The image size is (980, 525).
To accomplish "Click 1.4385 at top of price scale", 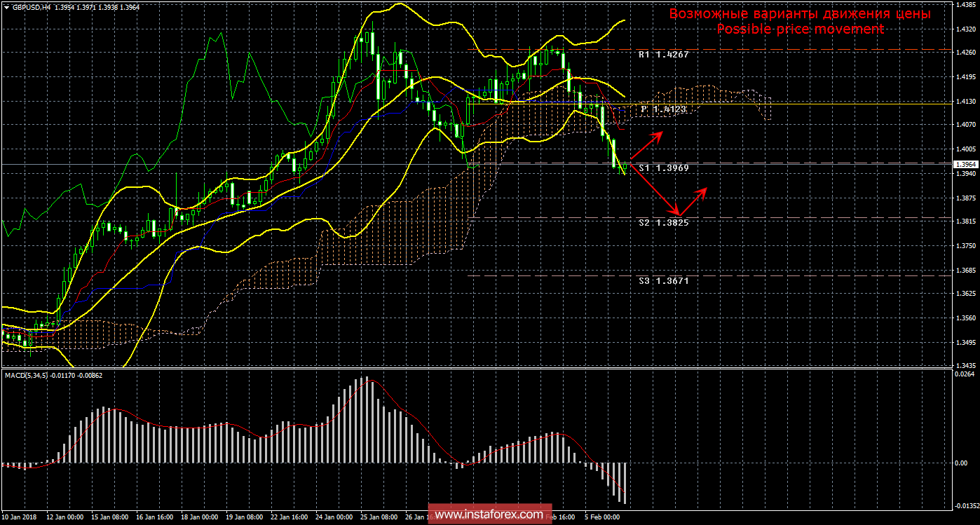I will pyautogui.click(x=965, y=4).
